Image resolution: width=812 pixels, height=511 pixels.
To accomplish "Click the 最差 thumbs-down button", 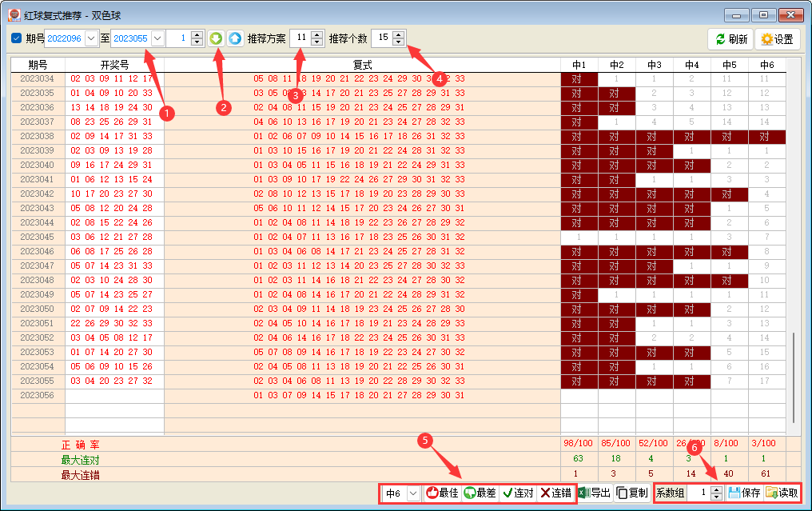I will 480,493.
